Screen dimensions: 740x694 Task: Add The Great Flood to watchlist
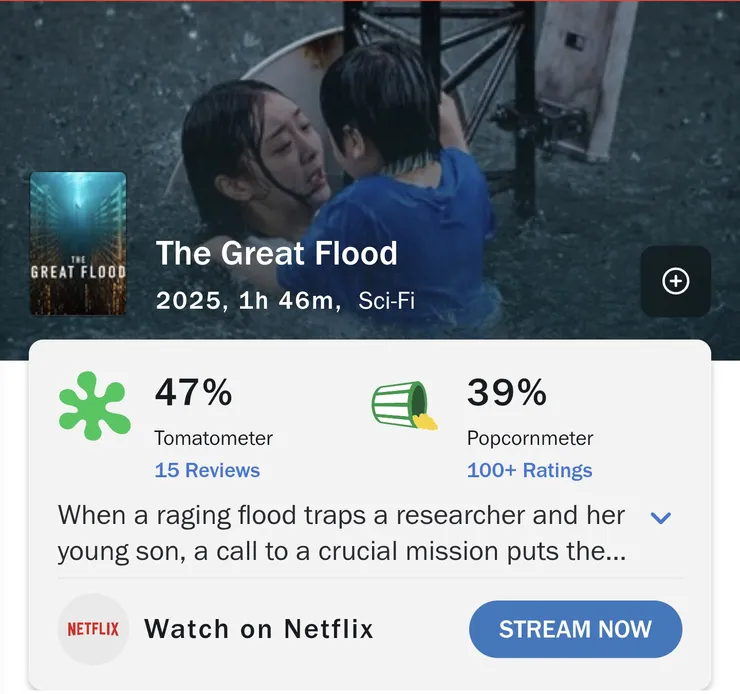[x=675, y=282]
